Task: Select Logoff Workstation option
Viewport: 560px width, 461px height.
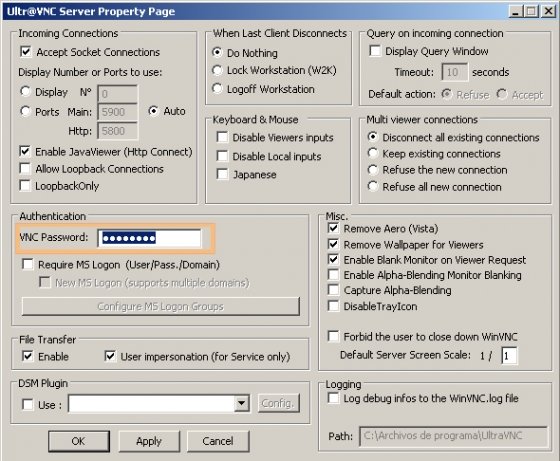Action: 217,88
